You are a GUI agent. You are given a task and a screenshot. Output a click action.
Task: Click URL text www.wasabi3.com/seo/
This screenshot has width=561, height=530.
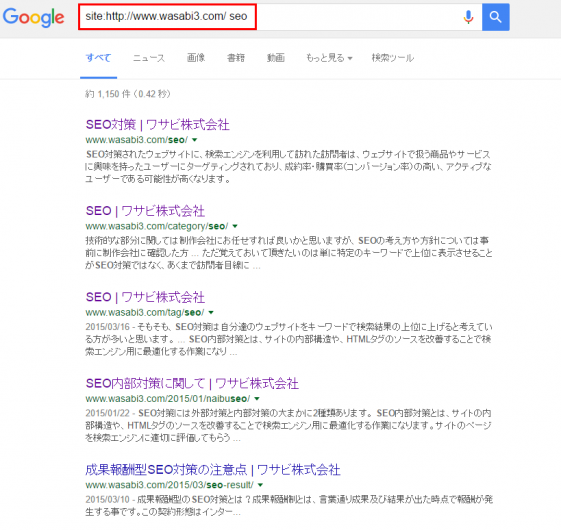point(137,140)
